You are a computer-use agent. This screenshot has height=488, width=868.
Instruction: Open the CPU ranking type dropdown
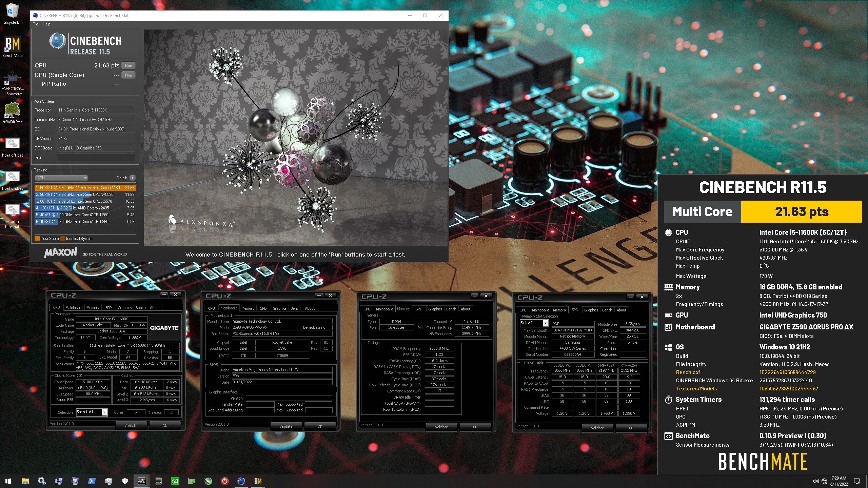(61, 178)
